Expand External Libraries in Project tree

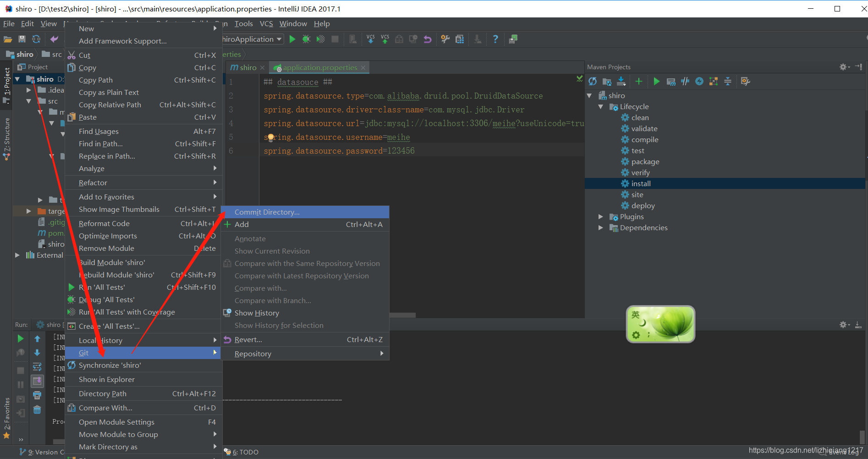(17, 255)
